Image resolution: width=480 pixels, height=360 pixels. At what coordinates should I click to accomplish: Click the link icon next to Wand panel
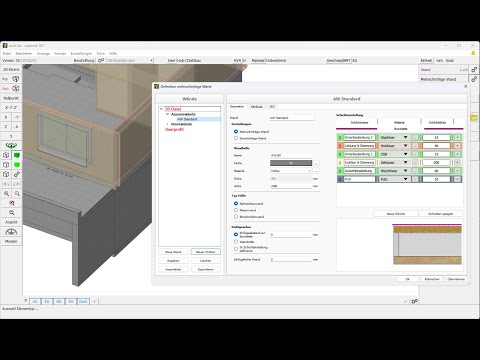pyautogui.click(x=474, y=70)
